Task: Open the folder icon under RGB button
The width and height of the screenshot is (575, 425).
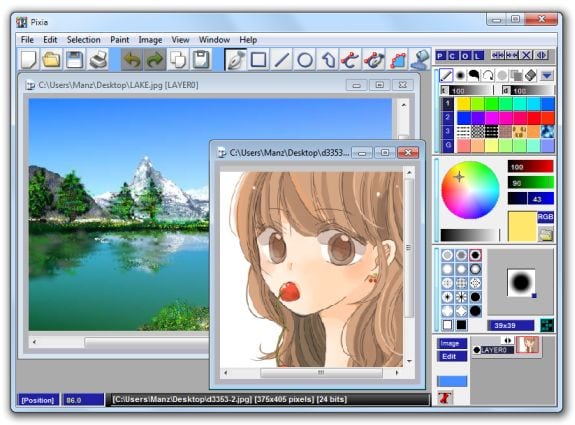Action: (x=546, y=234)
